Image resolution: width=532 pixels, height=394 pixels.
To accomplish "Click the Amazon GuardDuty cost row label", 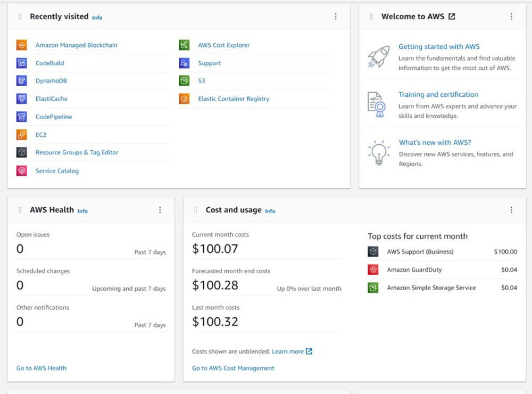I will pyautogui.click(x=414, y=270).
